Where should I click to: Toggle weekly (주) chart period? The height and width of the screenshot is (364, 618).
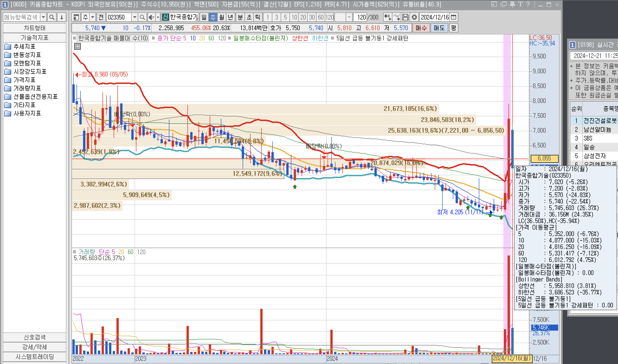click(x=213, y=17)
